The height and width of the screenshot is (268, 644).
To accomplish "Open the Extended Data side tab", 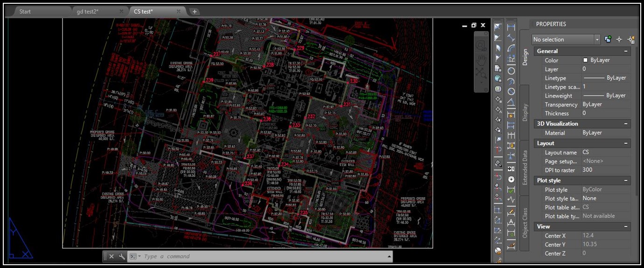I will [525, 168].
